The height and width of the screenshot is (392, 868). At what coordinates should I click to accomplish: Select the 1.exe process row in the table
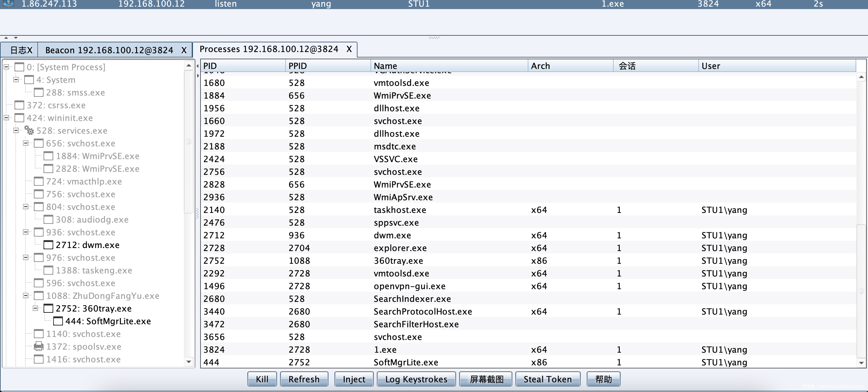[x=385, y=350]
